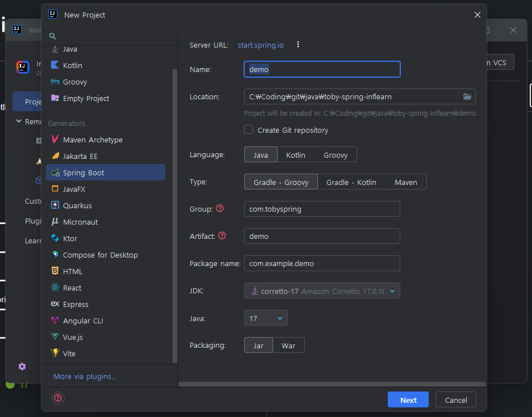Select Compose for Desktop generator
This screenshot has width=532, height=417.
pyautogui.click(x=106, y=255)
